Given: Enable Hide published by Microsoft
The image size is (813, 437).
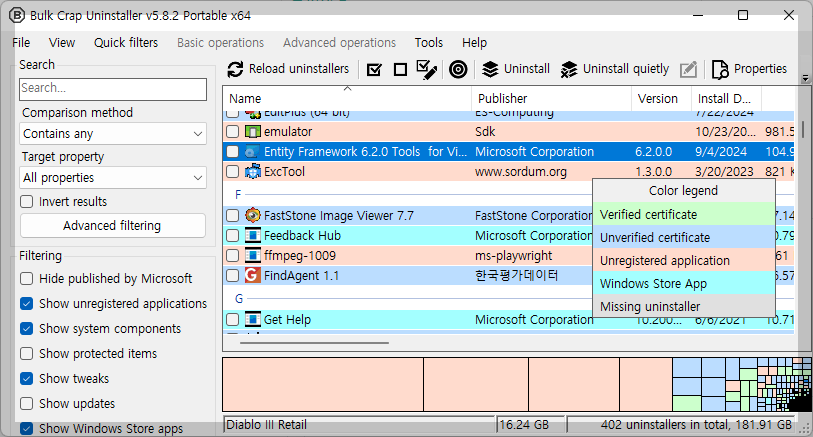Looking at the screenshot, I should (26, 278).
